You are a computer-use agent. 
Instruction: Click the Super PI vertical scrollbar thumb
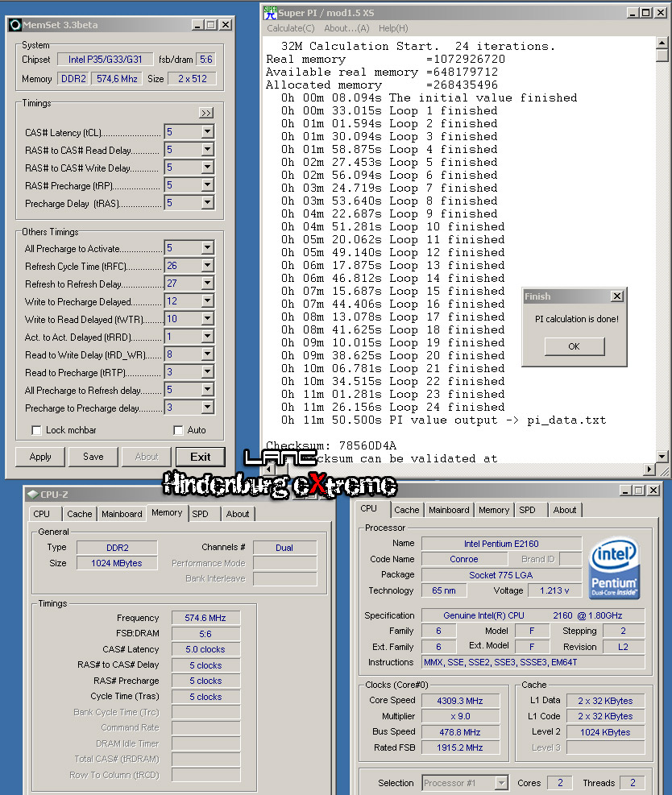click(662, 56)
